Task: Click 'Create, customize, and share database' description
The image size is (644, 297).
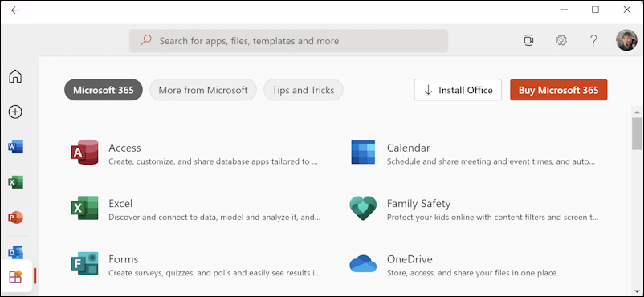Action: pos(213,161)
